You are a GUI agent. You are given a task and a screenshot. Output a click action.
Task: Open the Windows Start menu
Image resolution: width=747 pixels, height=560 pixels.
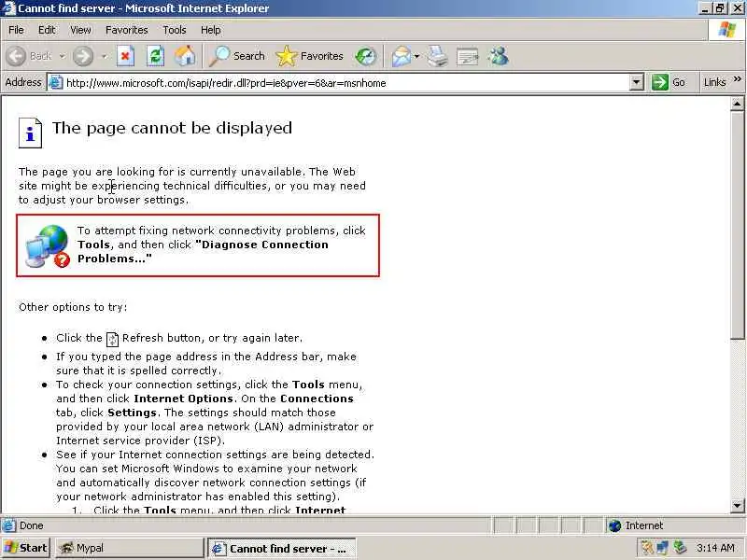click(26, 548)
